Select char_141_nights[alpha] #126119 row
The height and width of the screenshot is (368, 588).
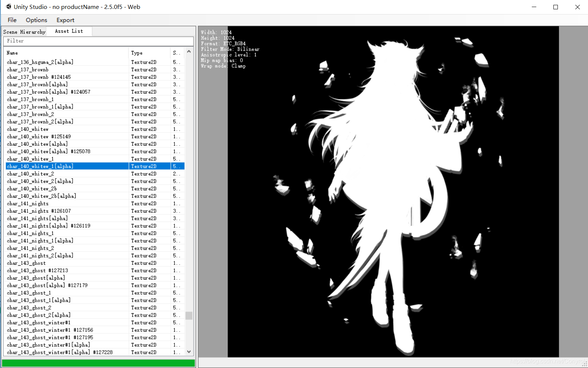tap(95, 226)
